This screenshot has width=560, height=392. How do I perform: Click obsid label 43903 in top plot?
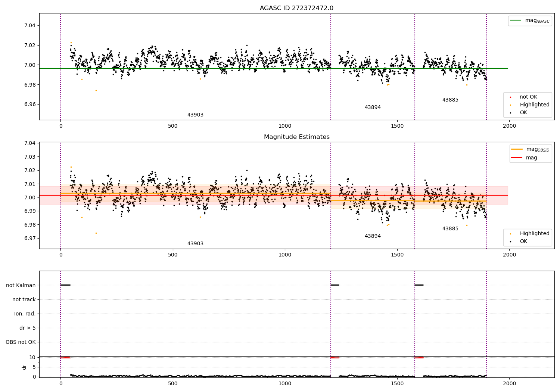pyautogui.click(x=195, y=115)
